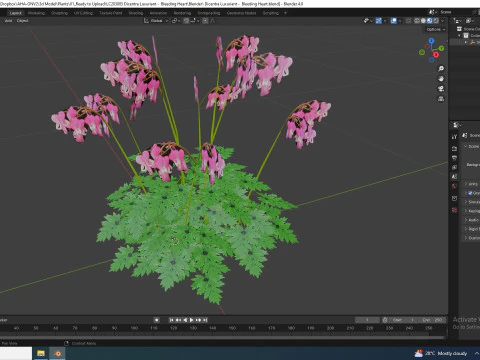This screenshot has height=360, width=480.
Task: Open the Global transform orientation dropdown
Action: (x=156, y=21)
